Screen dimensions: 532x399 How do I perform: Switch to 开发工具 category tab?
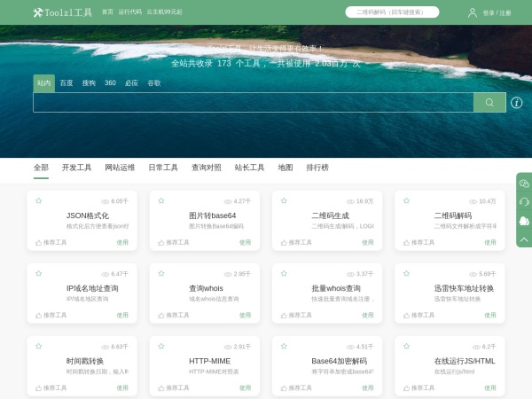[x=76, y=168]
